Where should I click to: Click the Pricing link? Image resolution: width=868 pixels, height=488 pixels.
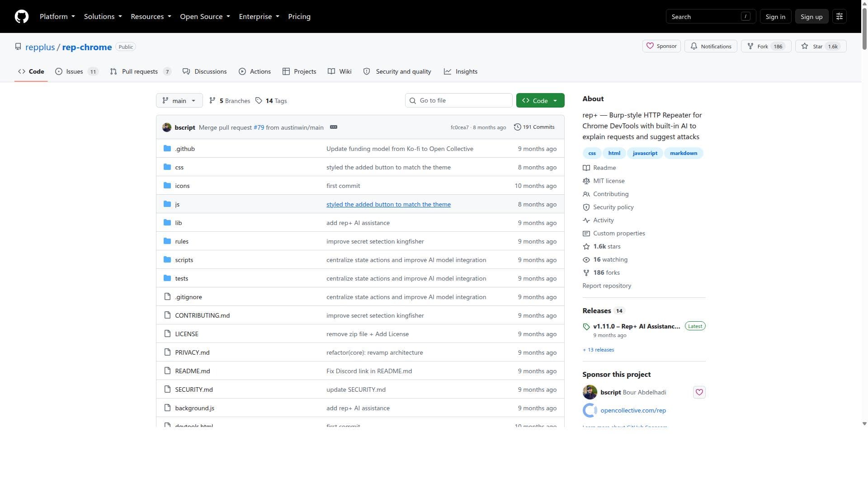299,17
